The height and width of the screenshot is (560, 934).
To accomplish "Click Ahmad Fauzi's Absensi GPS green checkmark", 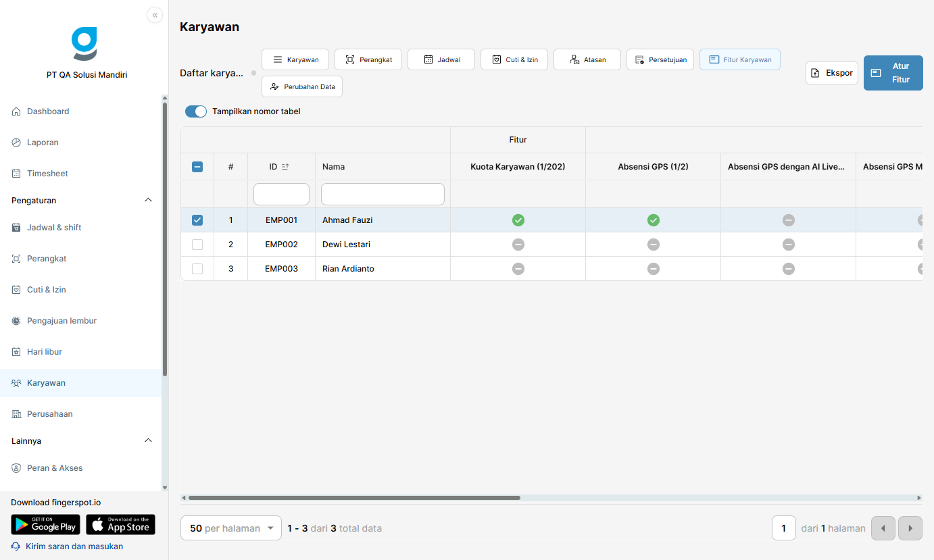I will (x=654, y=220).
